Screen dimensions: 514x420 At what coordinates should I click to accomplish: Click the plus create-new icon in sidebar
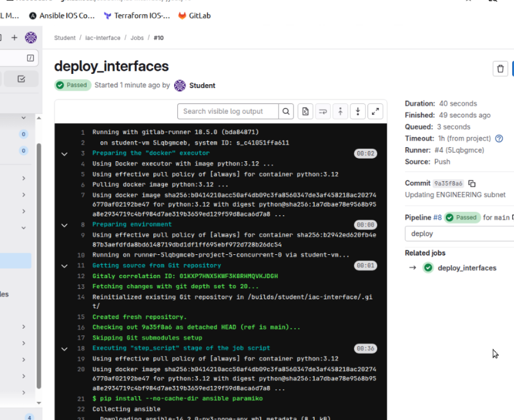[14, 38]
